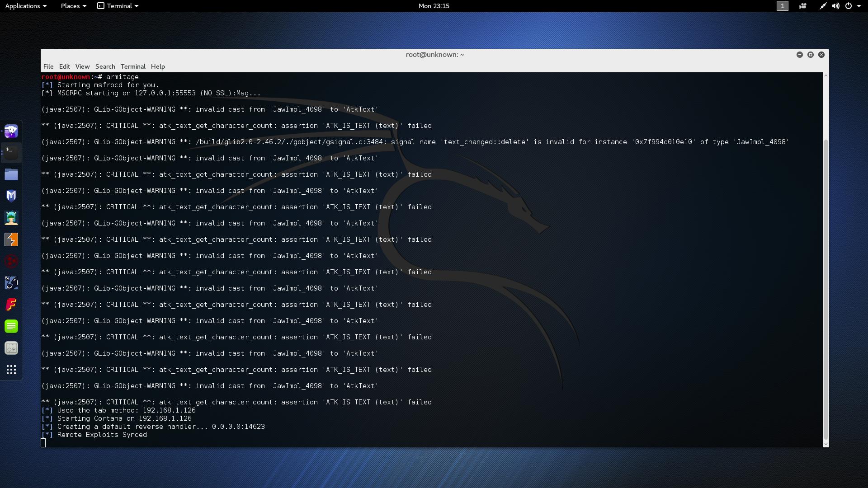Screen dimensions: 868x488
Task: Click the Terminal icon in the dock
Action: 11,153
